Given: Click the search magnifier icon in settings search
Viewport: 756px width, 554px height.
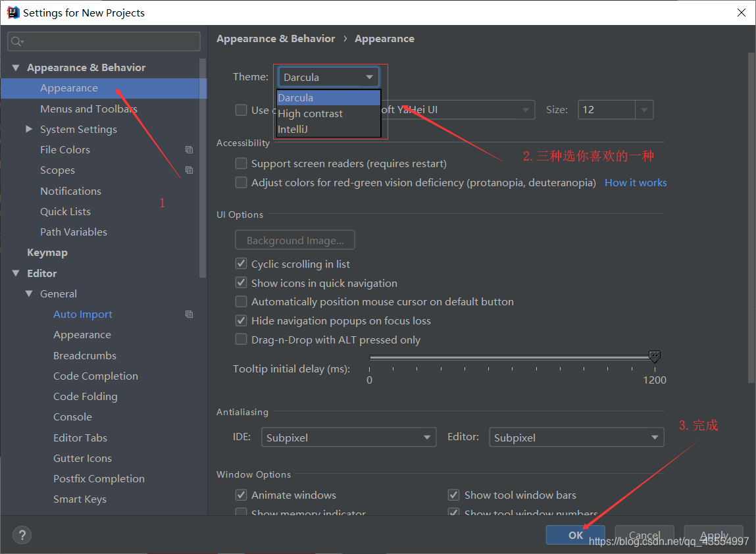Looking at the screenshot, I should tap(17, 41).
